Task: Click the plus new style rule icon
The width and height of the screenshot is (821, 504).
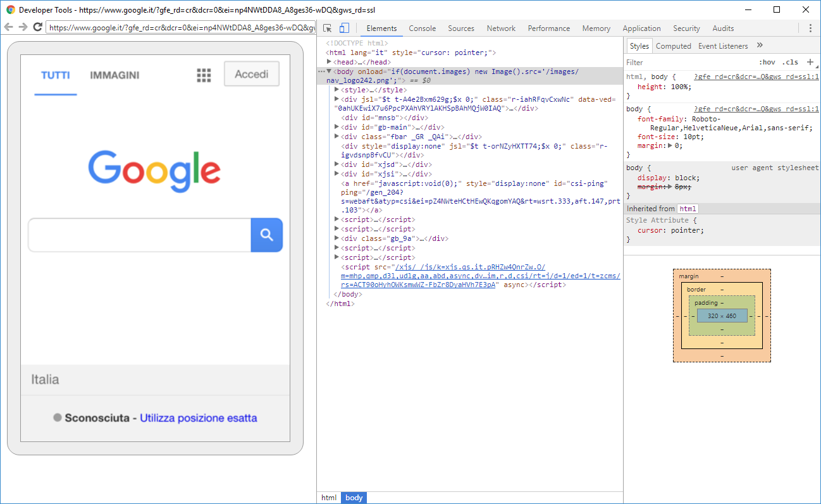Action: point(810,62)
